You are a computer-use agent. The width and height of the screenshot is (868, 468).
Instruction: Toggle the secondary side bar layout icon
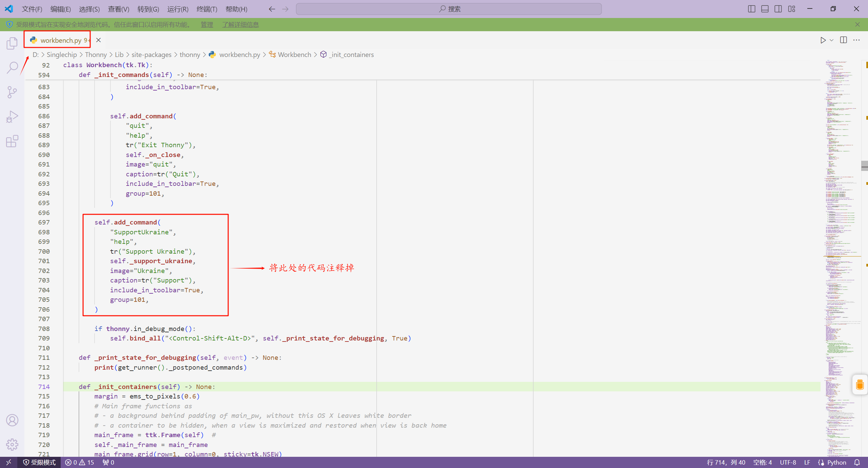(778, 9)
